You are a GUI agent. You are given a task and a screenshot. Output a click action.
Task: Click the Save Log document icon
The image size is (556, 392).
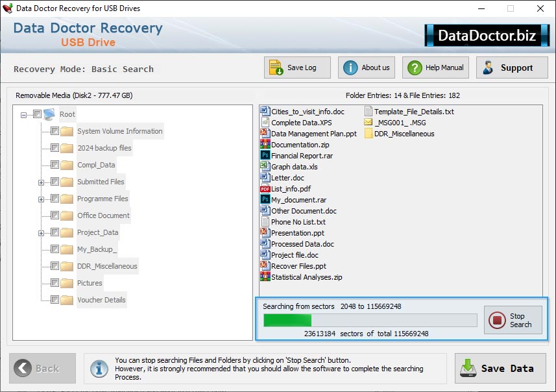coord(276,67)
